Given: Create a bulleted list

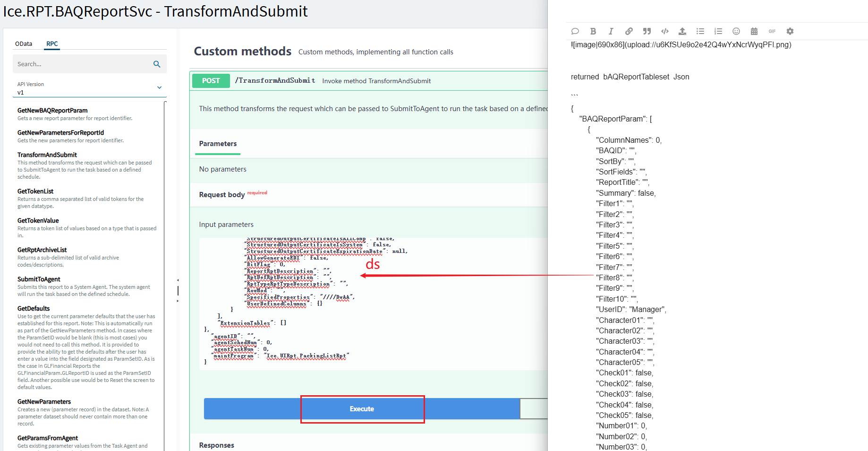Looking at the screenshot, I should click(700, 31).
